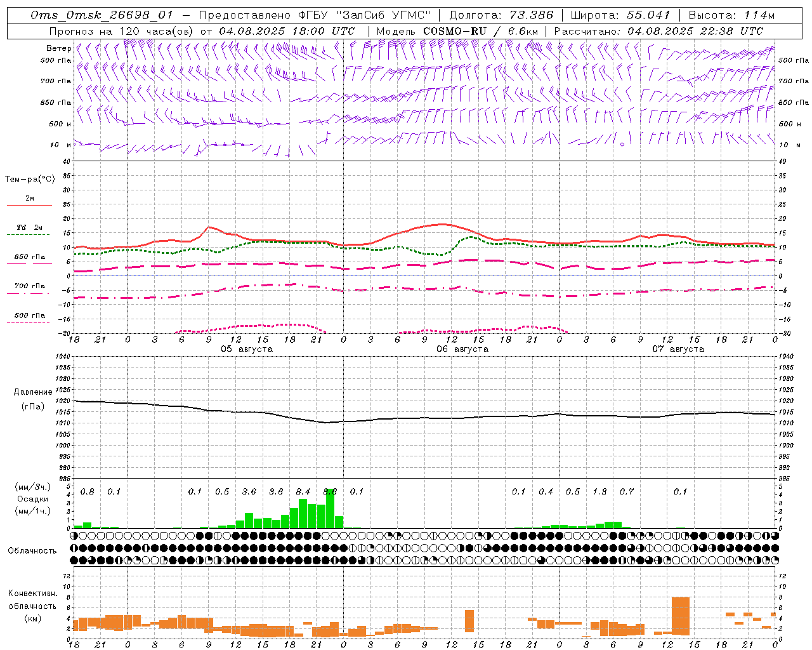Select the model label COSMO-RU / 6.6км
The width and height of the screenshot is (812, 650).
[x=481, y=31]
